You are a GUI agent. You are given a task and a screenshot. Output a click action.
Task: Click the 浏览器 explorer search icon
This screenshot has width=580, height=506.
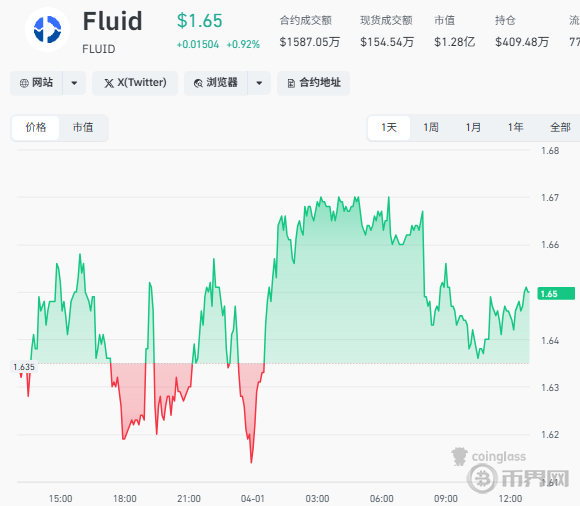click(x=198, y=83)
